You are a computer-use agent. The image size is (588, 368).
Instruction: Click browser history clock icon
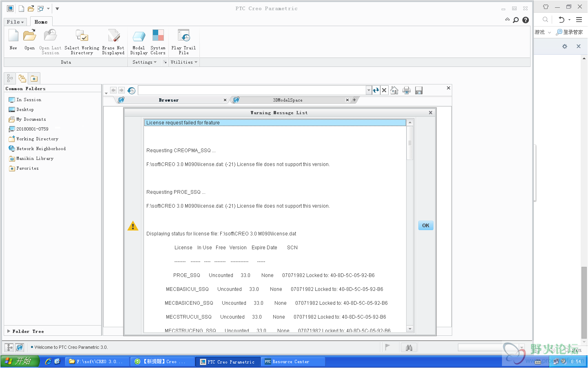pos(131,90)
